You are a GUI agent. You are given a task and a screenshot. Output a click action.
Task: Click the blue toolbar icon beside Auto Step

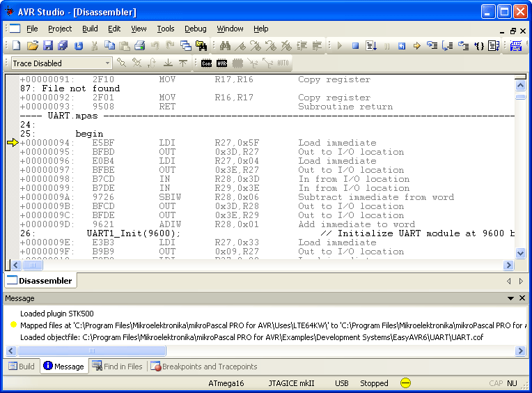point(516,45)
